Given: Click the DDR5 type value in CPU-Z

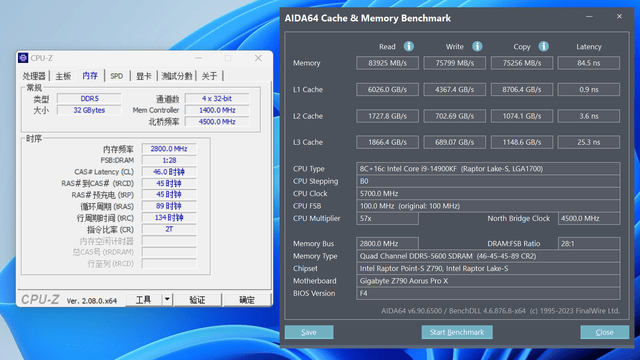Looking at the screenshot, I should (89, 98).
